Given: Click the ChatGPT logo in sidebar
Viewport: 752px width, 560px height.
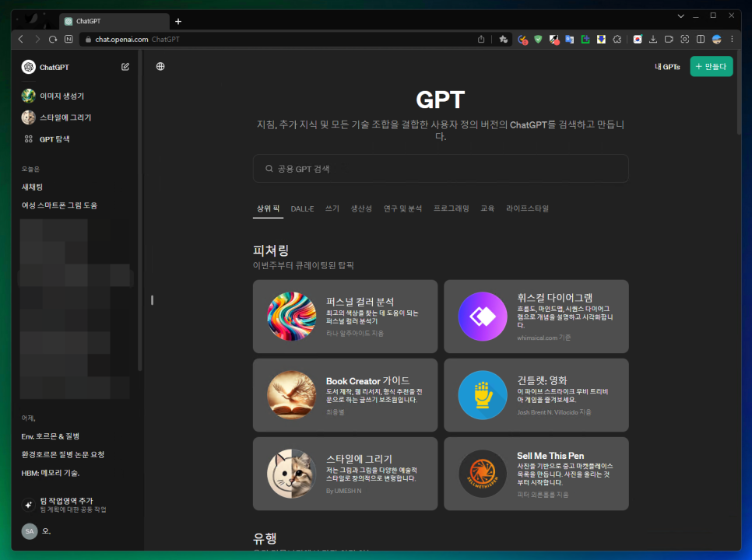Looking at the screenshot, I should 29,67.
